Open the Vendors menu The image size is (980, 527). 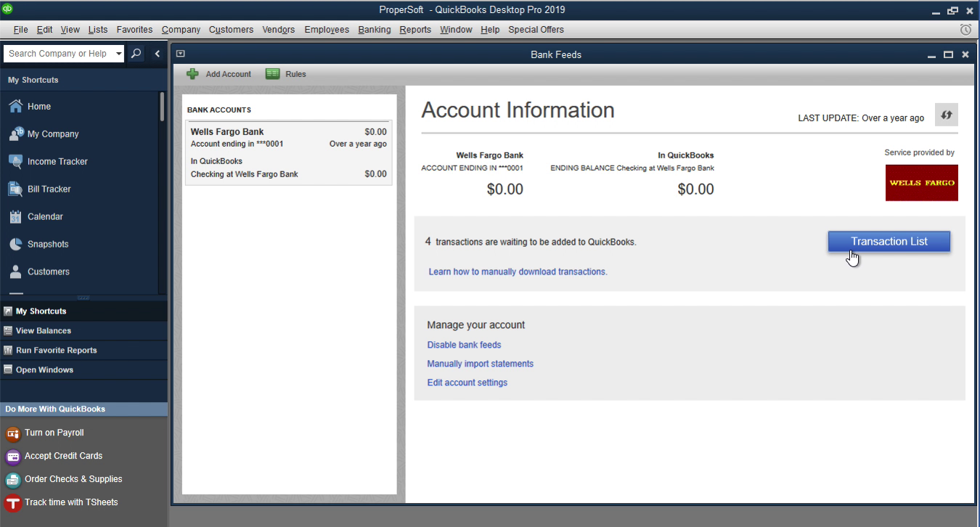click(279, 30)
